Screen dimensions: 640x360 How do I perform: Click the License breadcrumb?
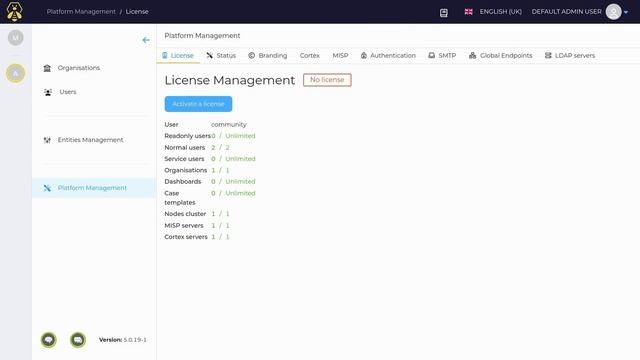[137, 12]
